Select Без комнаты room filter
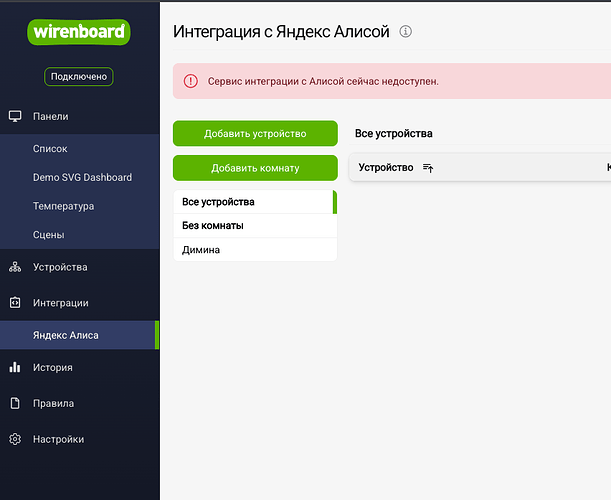The height and width of the screenshot is (500, 611). point(255,226)
